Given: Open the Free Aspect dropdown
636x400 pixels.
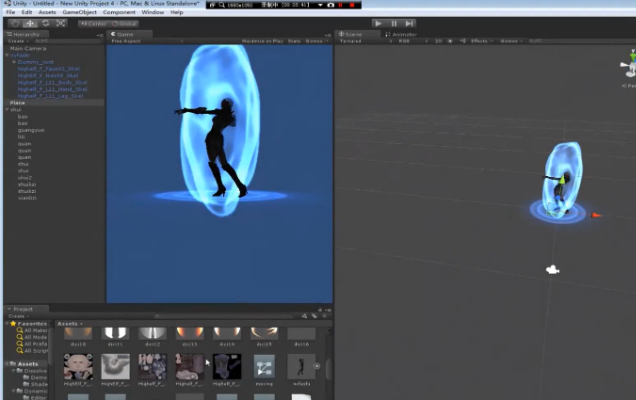Looking at the screenshot, I should coord(127,41).
